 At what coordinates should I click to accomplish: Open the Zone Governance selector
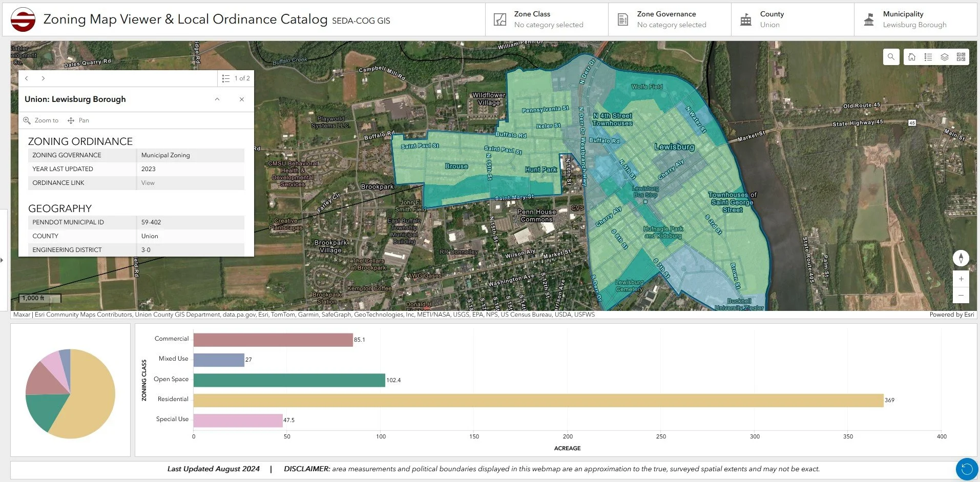pyautogui.click(x=670, y=19)
